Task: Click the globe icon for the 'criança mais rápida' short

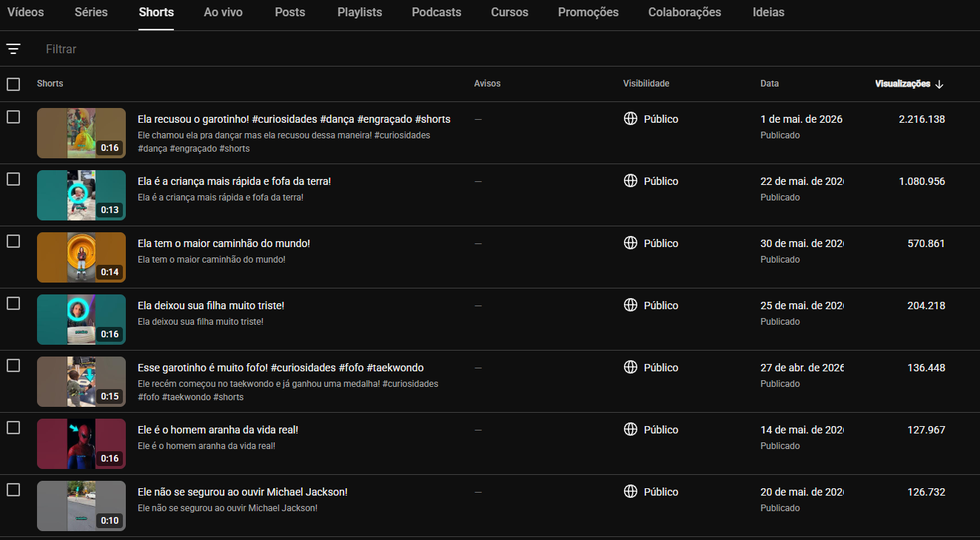Action: 631,180
